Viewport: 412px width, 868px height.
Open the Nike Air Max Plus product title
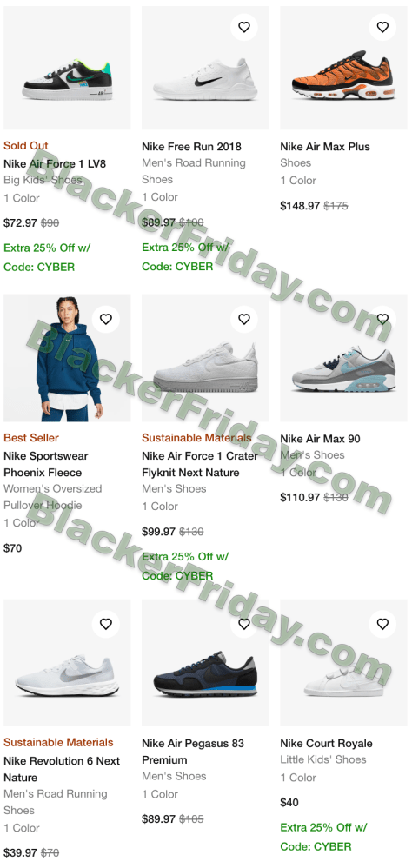(325, 147)
